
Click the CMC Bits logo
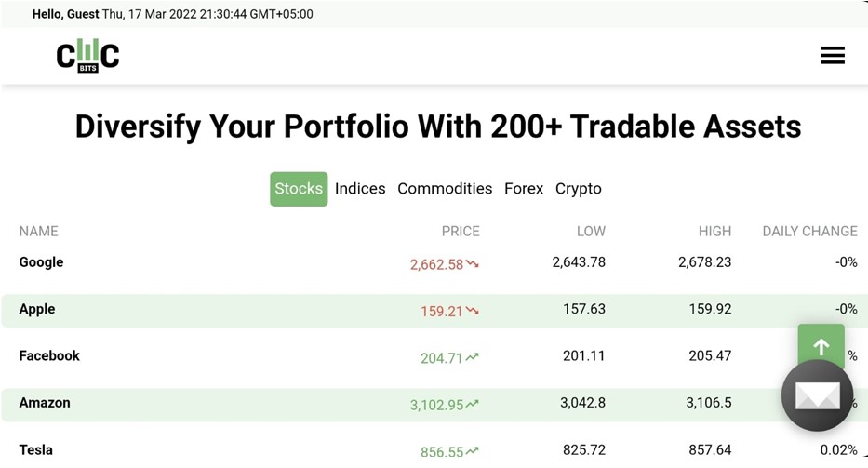pyautogui.click(x=87, y=56)
